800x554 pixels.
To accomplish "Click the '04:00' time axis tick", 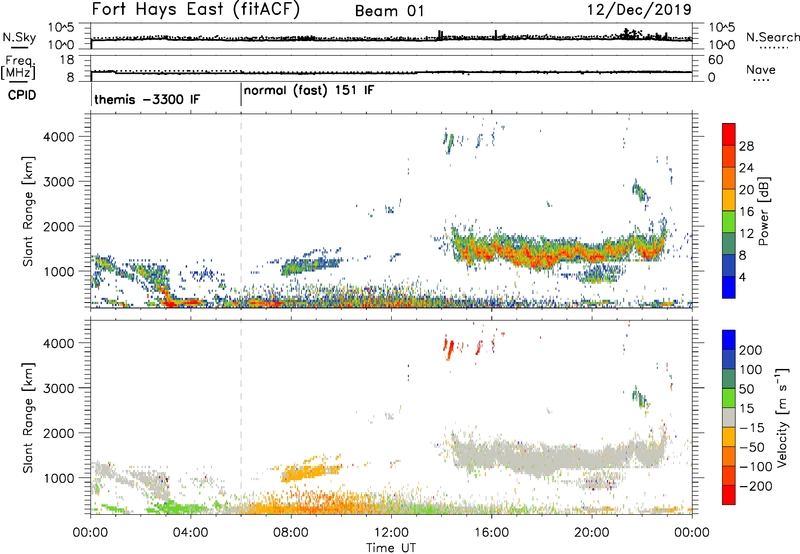I will (191, 533).
